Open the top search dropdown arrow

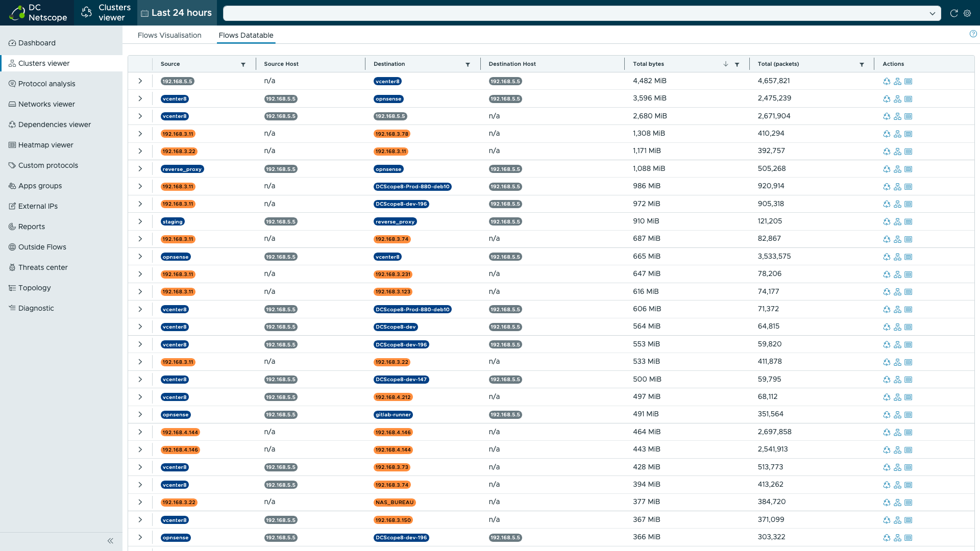932,13
